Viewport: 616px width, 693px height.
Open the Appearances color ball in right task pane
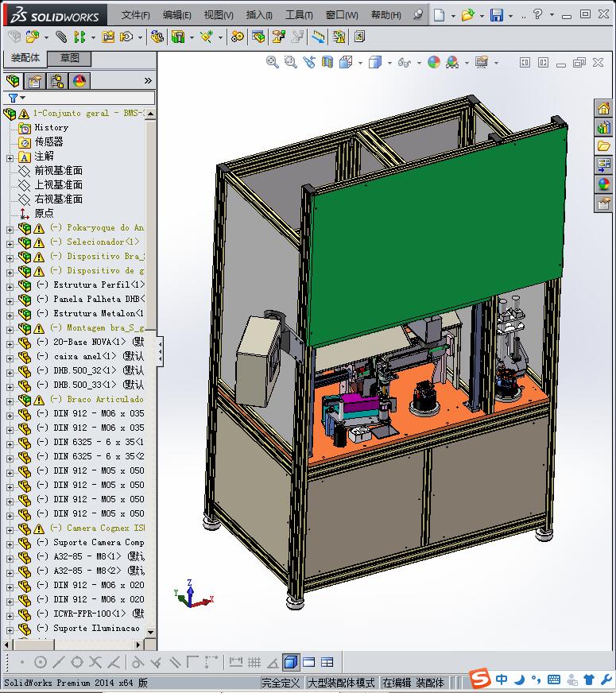coord(604,184)
